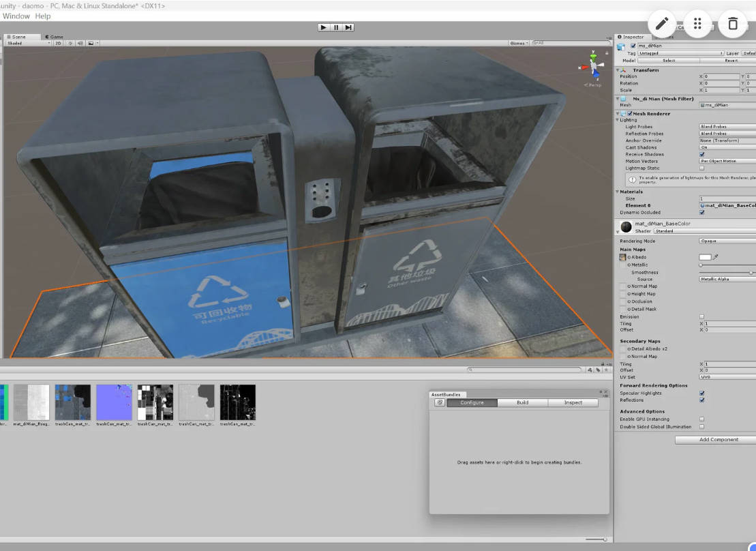Click the Albedo texture slot
This screenshot has height=551, width=756.
coord(622,257)
